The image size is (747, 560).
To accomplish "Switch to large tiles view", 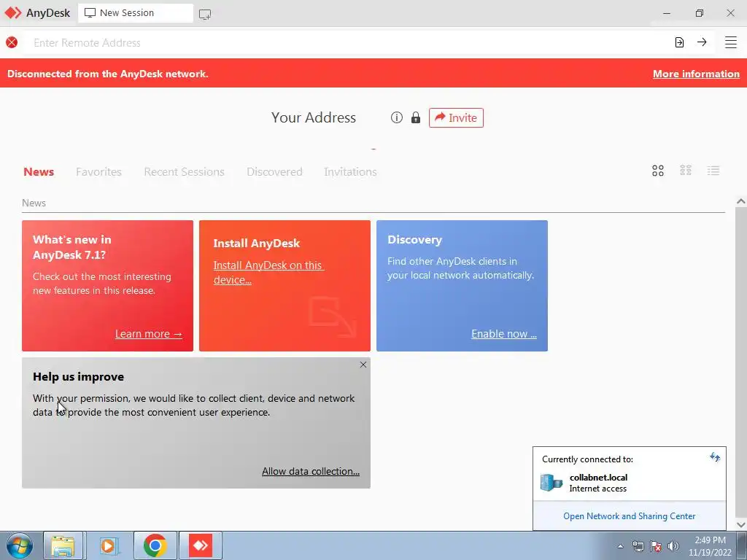I will 658,171.
